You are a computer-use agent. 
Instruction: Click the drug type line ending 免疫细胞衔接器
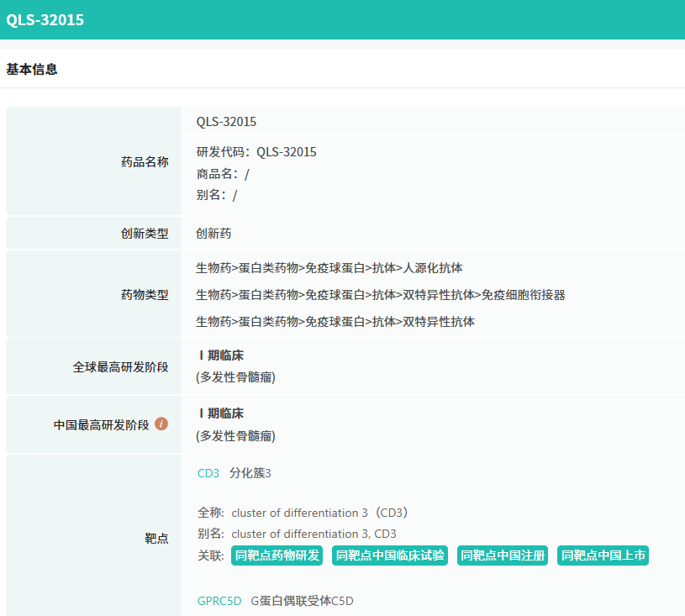(381, 295)
